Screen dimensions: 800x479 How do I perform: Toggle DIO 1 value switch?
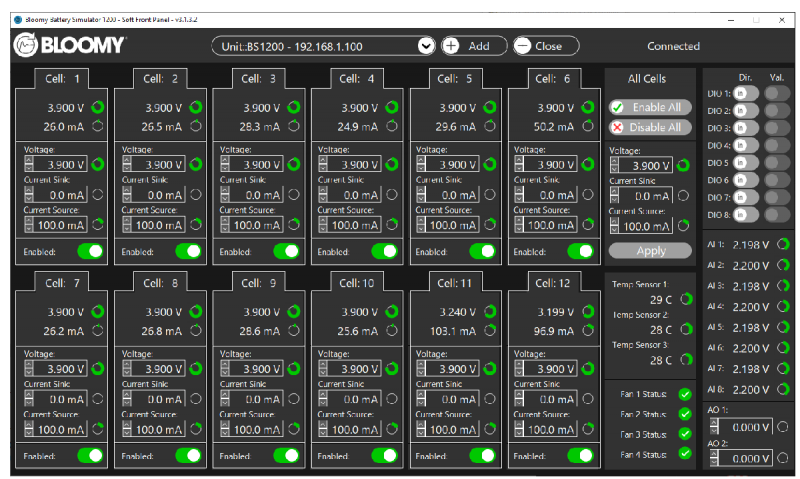tap(778, 93)
